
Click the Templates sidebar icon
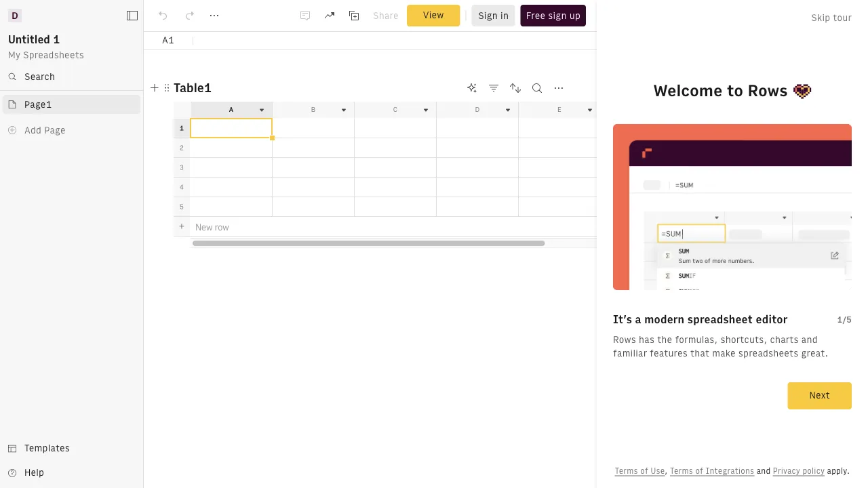tap(12, 448)
